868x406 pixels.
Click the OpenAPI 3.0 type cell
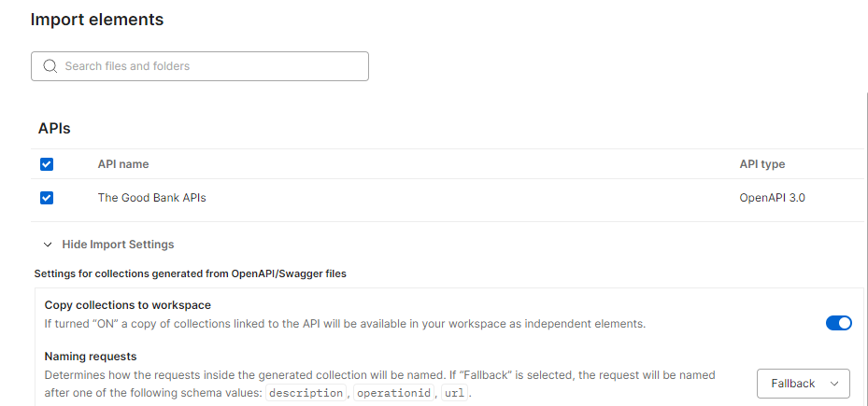(x=771, y=198)
